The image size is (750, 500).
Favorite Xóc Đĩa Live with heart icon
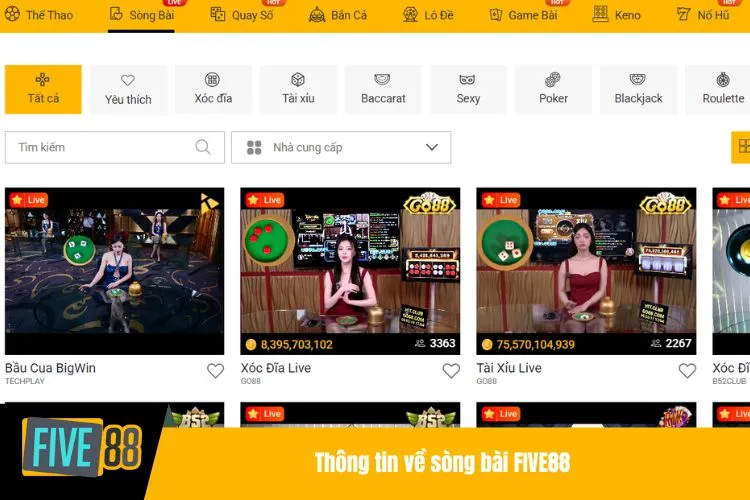coord(451,370)
